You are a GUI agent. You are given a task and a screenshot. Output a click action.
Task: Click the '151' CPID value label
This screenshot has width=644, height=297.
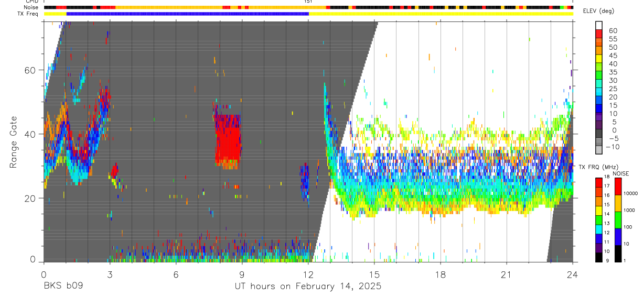308,2
